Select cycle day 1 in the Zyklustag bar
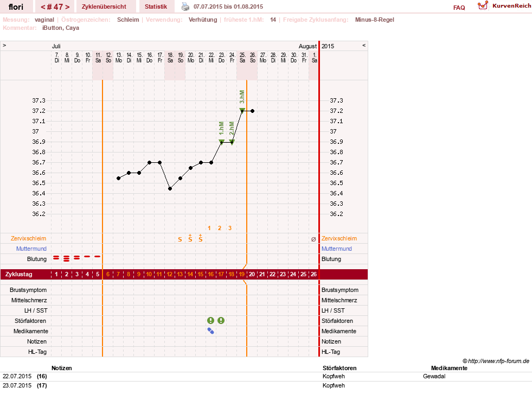Screen dimensions: 532x400 [x=56, y=274]
